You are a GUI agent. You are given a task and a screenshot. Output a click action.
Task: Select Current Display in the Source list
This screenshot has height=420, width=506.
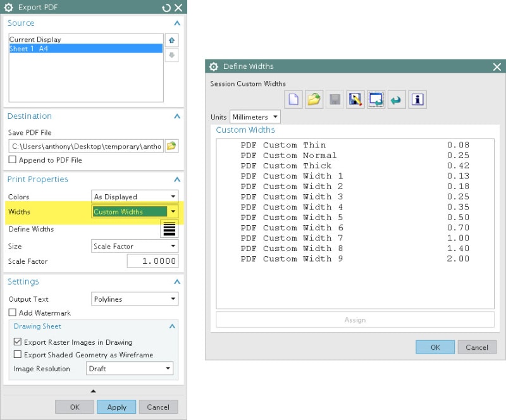86,39
